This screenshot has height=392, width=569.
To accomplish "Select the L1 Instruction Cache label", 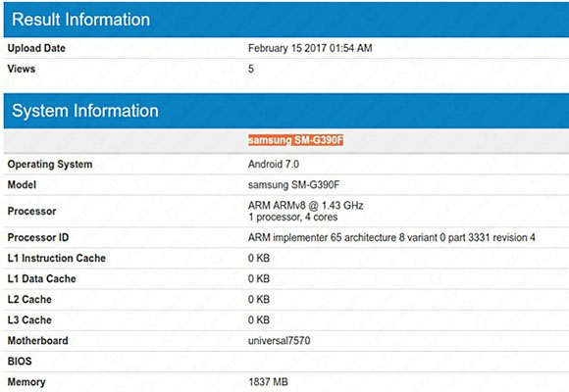I will 57,258.
